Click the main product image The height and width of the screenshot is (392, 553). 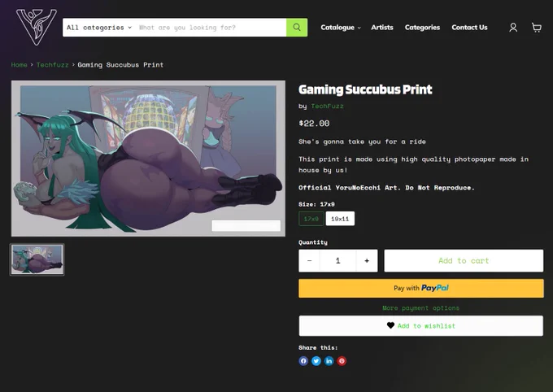pyautogui.click(x=148, y=159)
